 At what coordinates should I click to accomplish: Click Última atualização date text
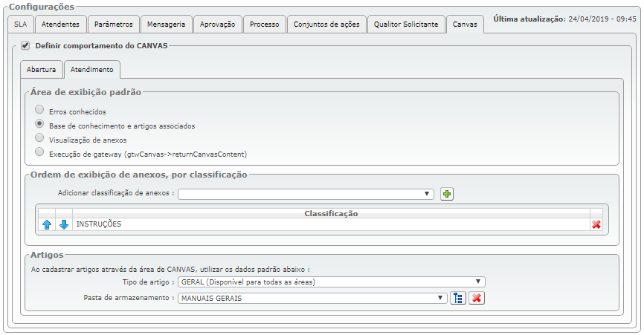[564, 19]
